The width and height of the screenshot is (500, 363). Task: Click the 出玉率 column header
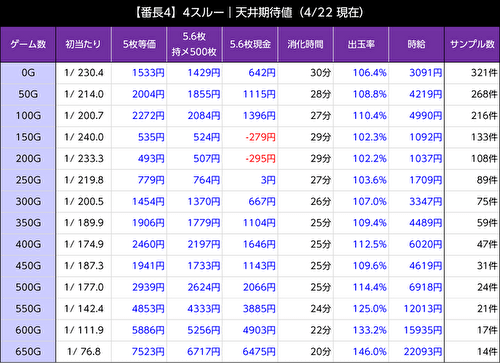[x=361, y=44]
